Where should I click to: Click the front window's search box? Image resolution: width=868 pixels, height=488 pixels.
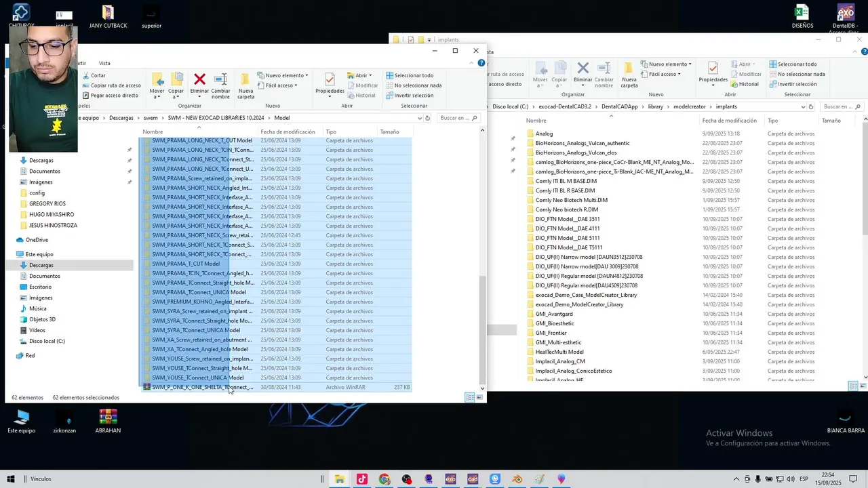458,118
